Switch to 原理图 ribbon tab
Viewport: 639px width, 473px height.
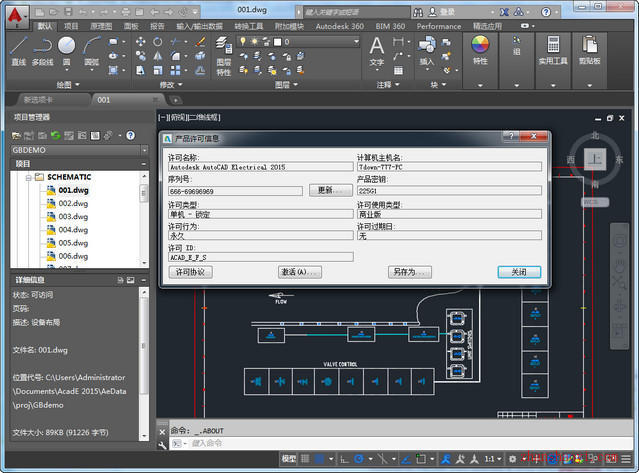[x=101, y=26]
